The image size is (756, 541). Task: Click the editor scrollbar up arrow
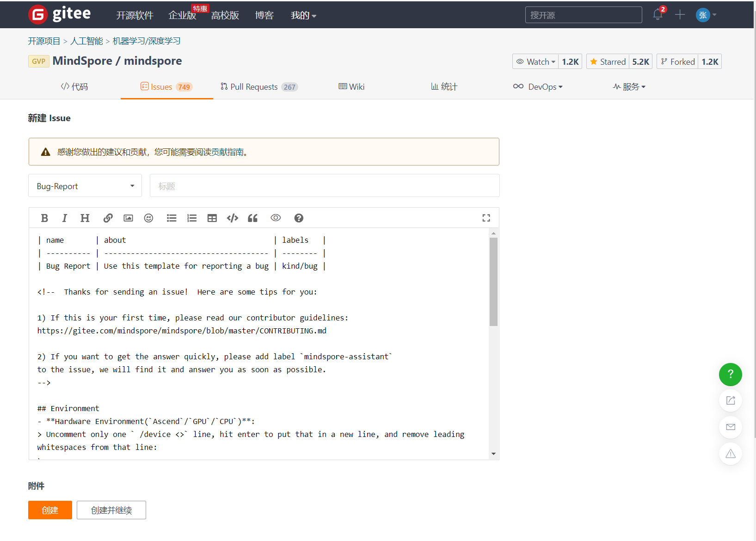coord(493,233)
